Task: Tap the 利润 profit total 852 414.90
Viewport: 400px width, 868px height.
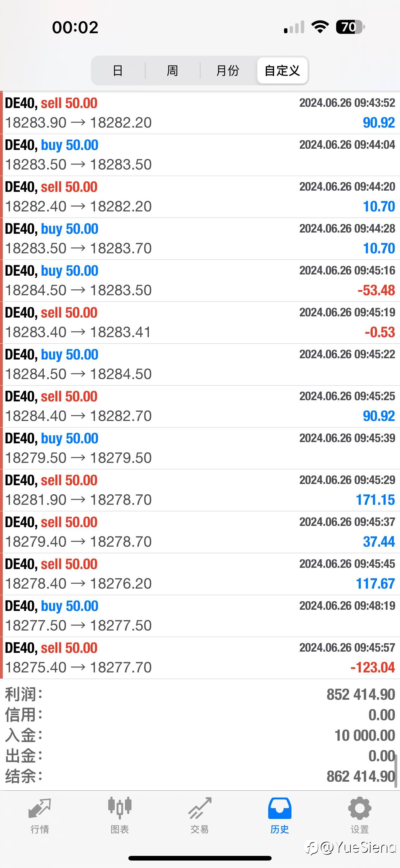Action: point(361,694)
